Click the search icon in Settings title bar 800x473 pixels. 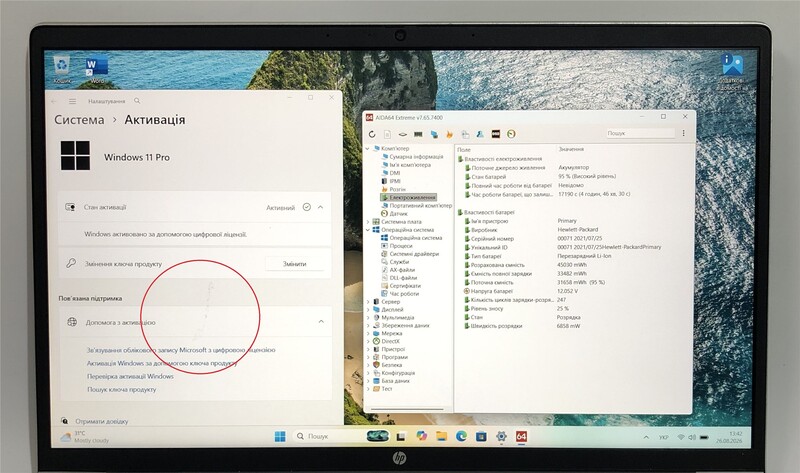137,101
